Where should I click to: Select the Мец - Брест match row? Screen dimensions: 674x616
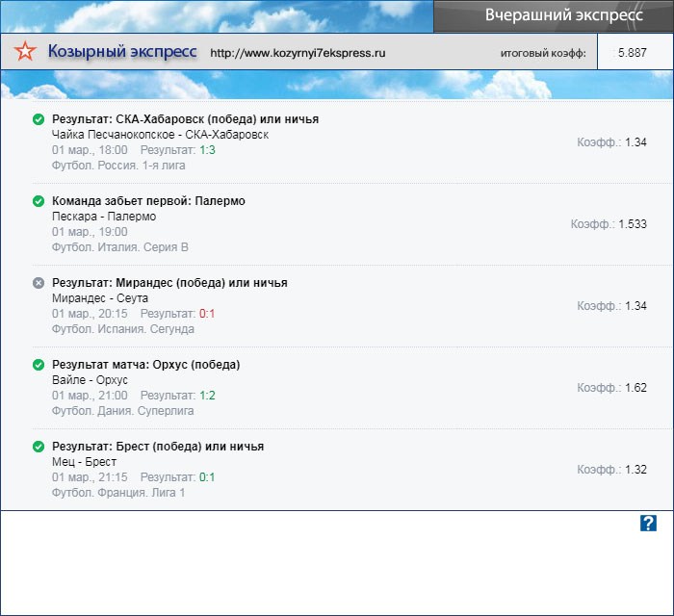coord(84,462)
